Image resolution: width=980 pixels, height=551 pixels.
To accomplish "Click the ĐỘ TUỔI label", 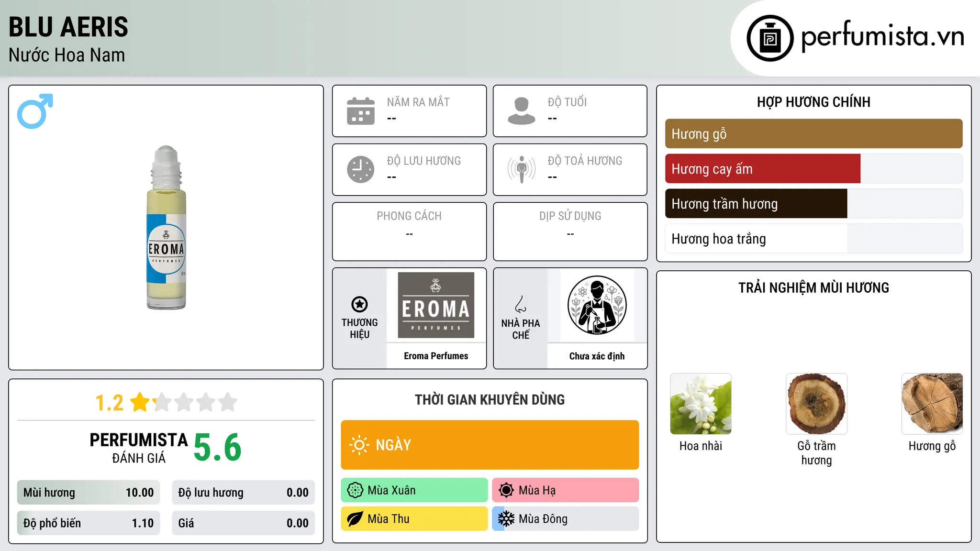I will click(567, 102).
